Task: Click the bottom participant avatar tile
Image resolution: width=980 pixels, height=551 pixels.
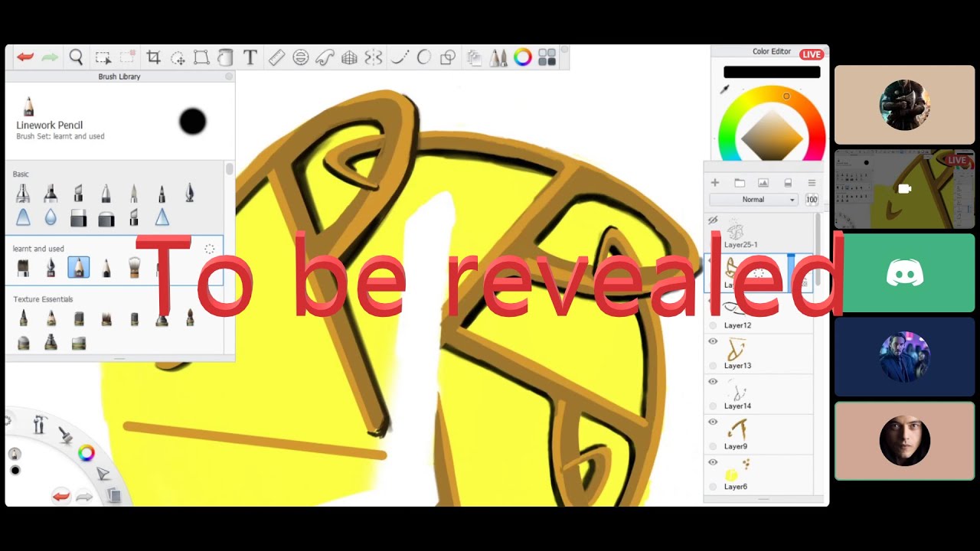Action: point(905,441)
